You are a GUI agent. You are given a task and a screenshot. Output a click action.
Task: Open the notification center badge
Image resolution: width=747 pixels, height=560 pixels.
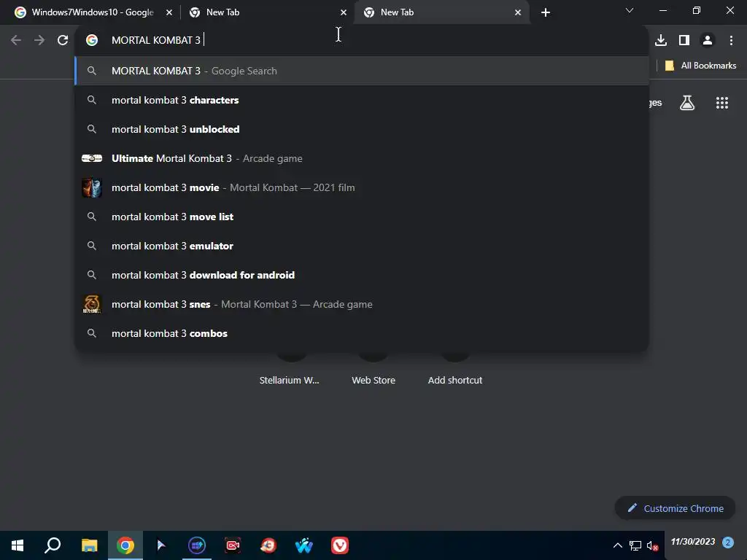click(x=727, y=542)
